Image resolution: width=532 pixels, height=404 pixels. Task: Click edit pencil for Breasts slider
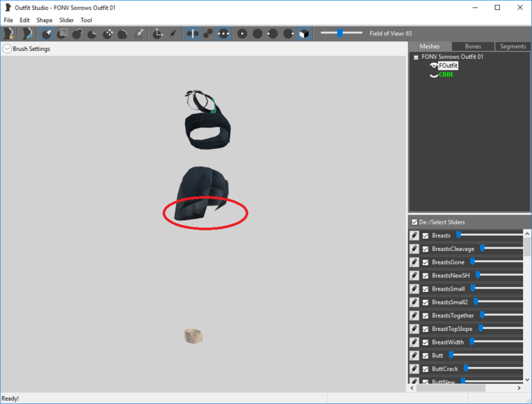(x=414, y=235)
